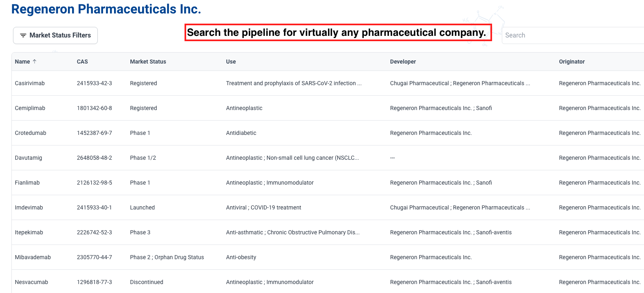Select the Nesvacumab row name
Screen dimensions: 644x293
tap(31, 282)
